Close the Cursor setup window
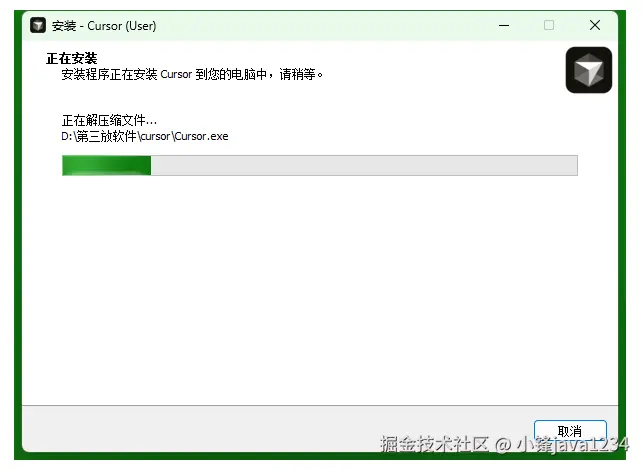The width and height of the screenshot is (643, 469). click(x=595, y=25)
